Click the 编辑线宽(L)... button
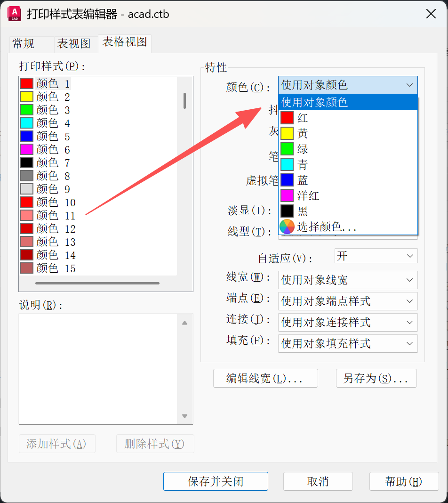The width and height of the screenshot is (448, 503). (265, 378)
